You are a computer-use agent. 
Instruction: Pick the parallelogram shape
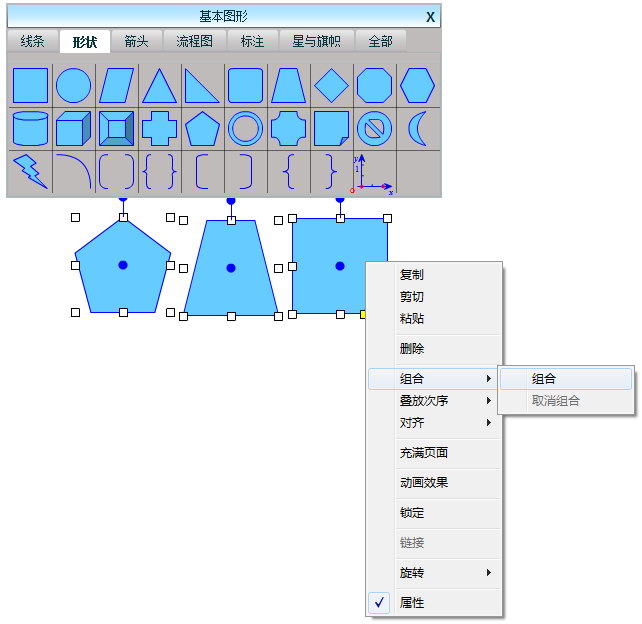[116, 86]
